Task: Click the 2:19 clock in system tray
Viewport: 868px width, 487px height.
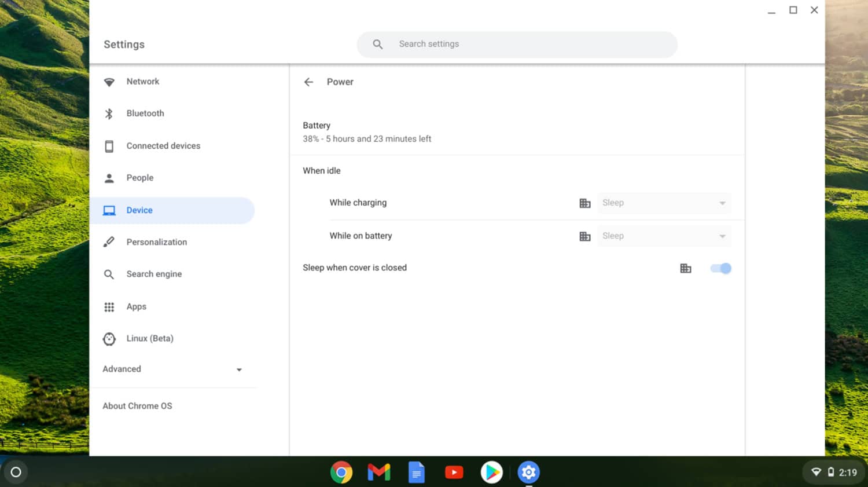Action: 848,473
